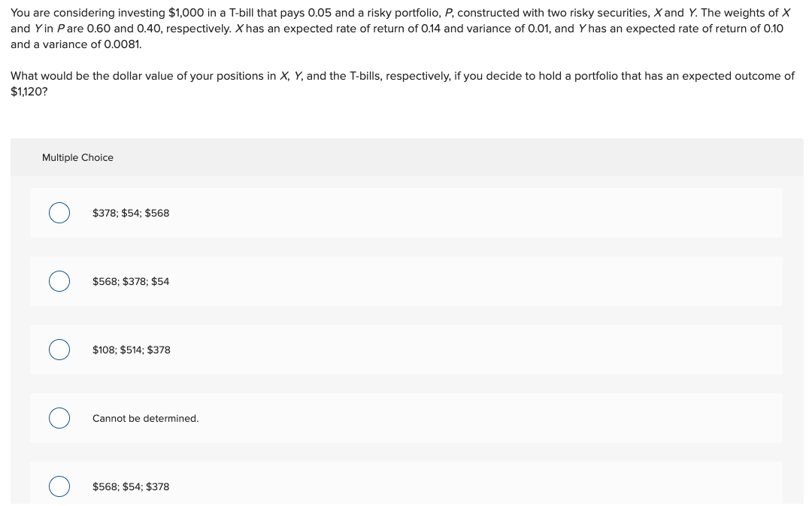Click the answer text "$378; $54; $568"
This screenshot has width=812, height=506.
coord(131,213)
